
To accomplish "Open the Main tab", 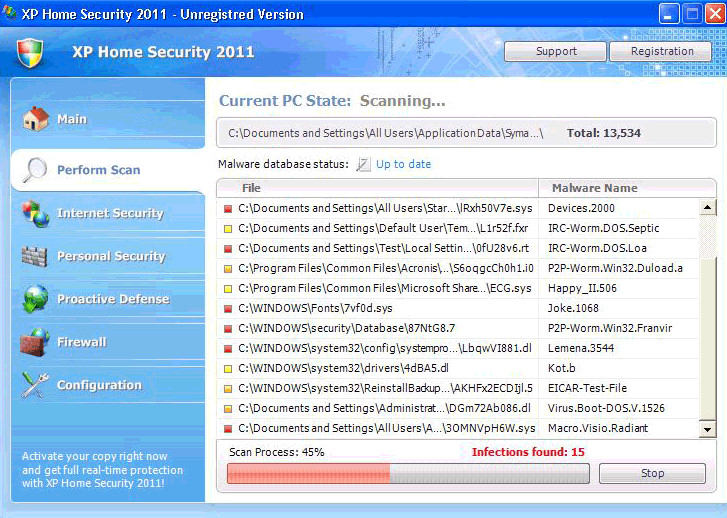I will 72,119.
